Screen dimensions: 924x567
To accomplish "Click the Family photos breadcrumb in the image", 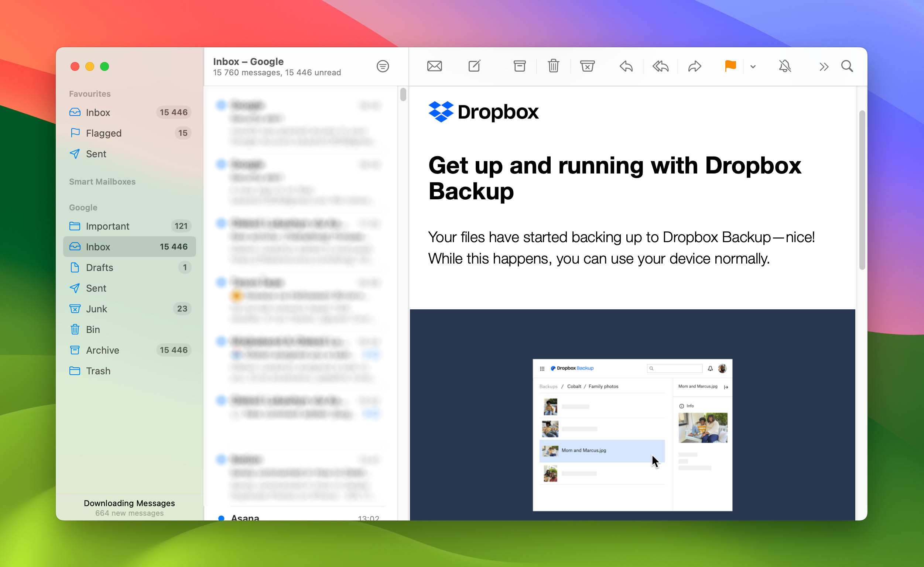I will [x=603, y=386].
